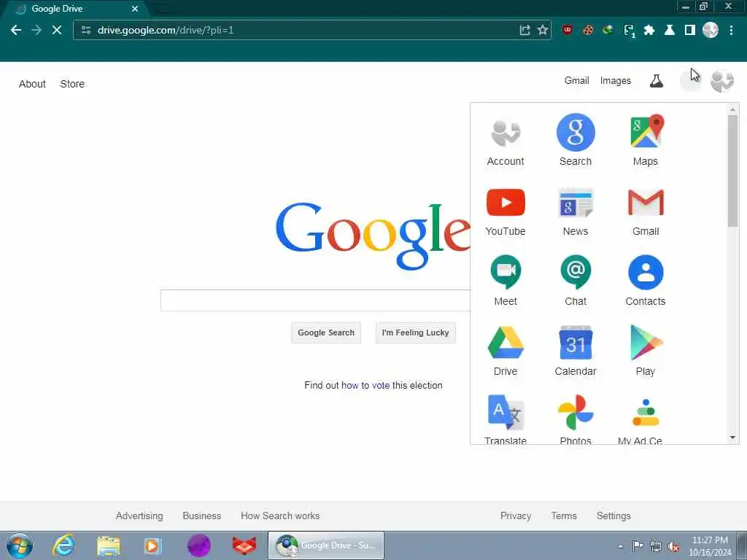Go back using browser back arrow

(x=16, y=30)
